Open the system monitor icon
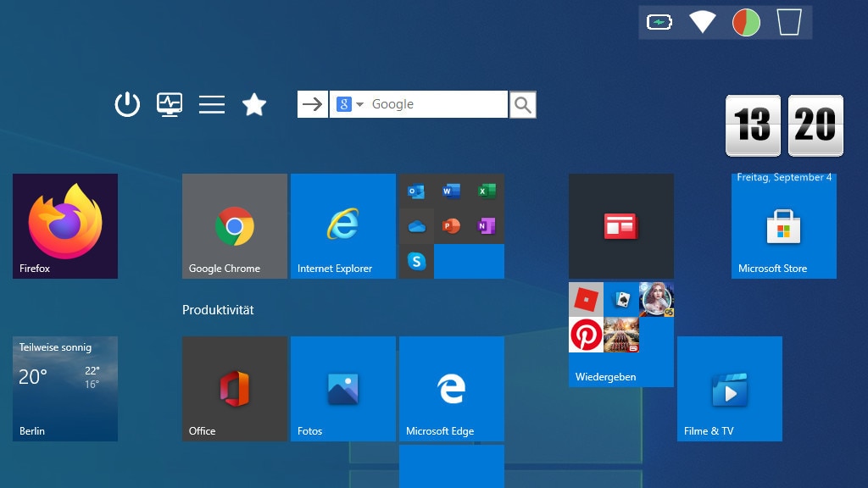Image resolution: width=868 pixels, height=488 pixels. click(x=170, y=104)
